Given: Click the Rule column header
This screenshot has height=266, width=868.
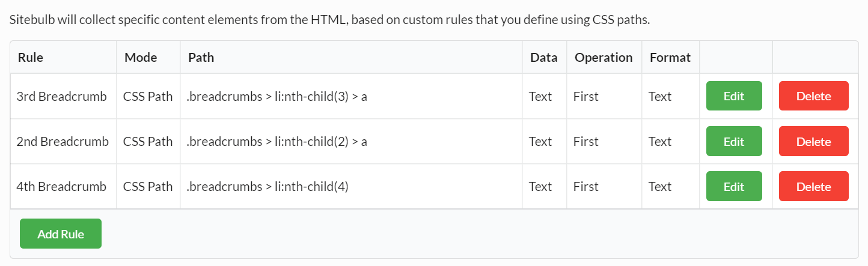Looking at the screenshot, I should (31, 58).
